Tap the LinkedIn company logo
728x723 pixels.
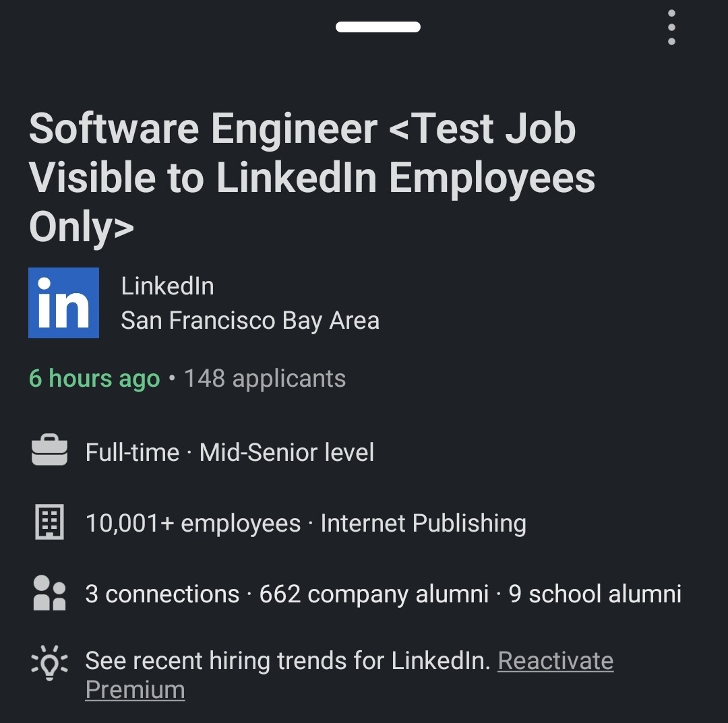point(63,303)
